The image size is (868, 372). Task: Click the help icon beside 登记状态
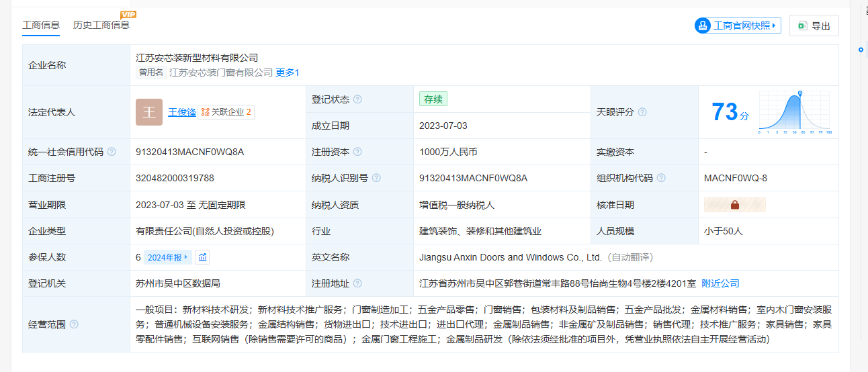click(357, 99)
